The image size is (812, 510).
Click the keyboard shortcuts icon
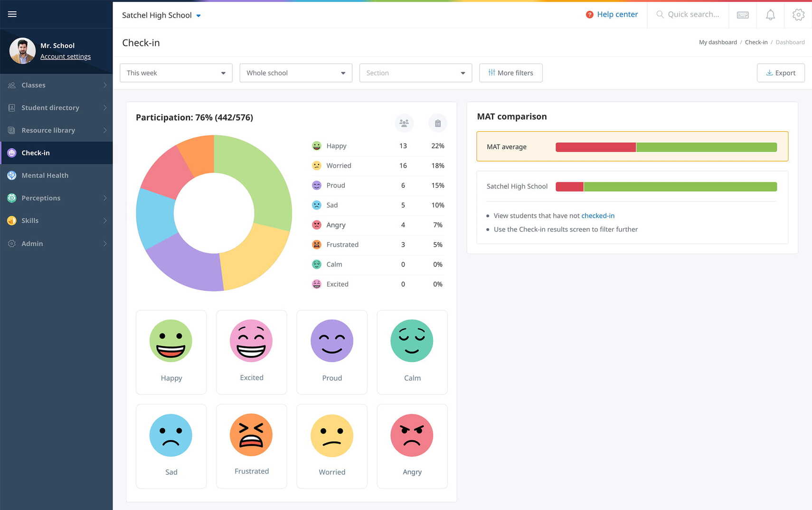tap(743, 15)
